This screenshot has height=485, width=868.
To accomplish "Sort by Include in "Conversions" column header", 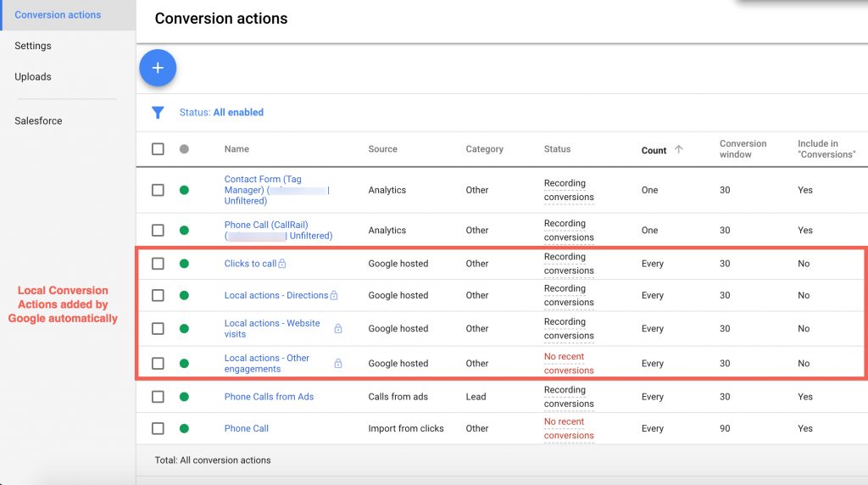I will tap(826, 149).
